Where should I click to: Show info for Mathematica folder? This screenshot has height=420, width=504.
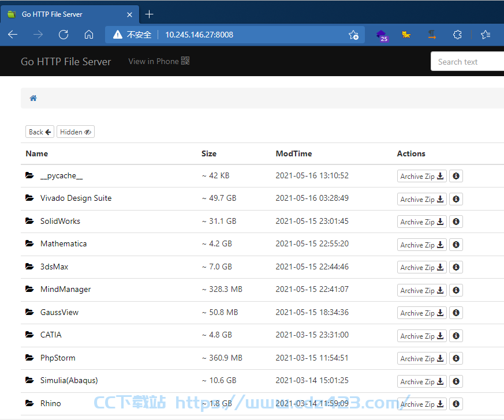456,245
